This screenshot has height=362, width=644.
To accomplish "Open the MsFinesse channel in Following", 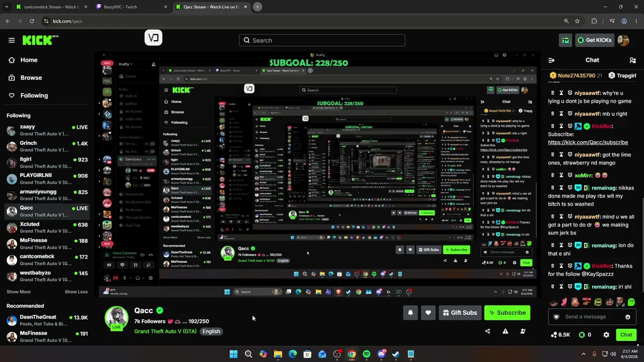I will point(48,244).
